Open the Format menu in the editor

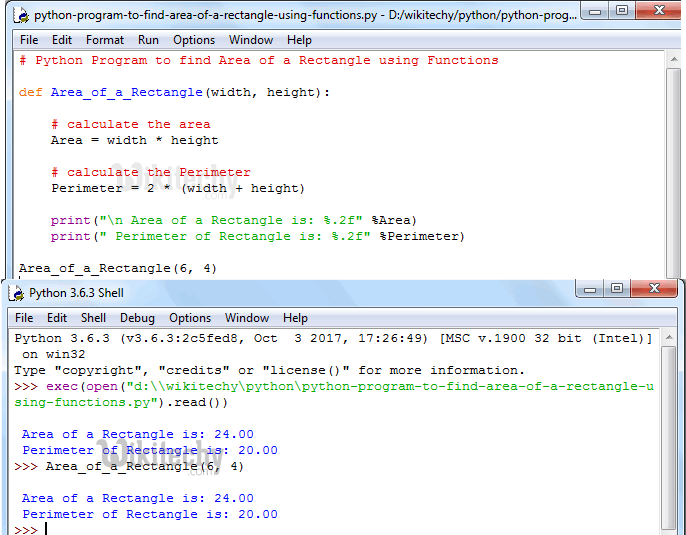click(105, 40)
